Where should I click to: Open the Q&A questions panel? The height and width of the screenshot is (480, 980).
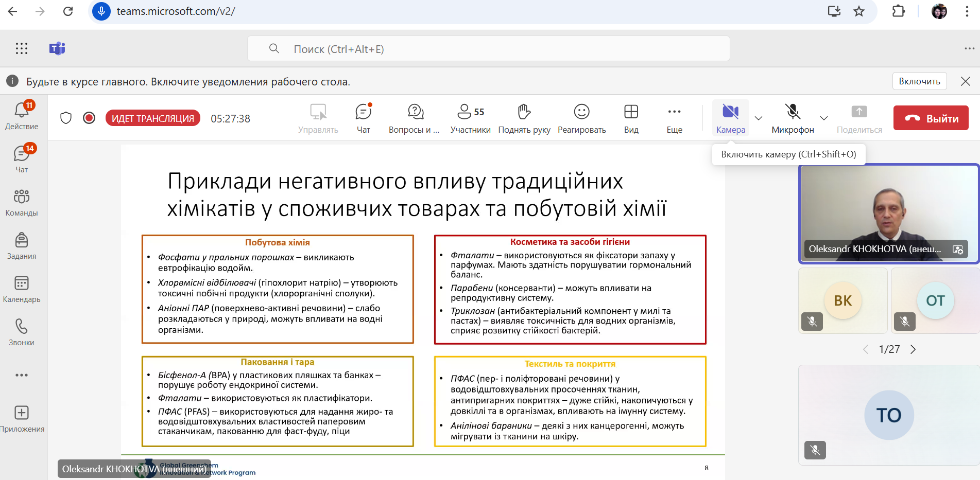(x=415, y=118)
